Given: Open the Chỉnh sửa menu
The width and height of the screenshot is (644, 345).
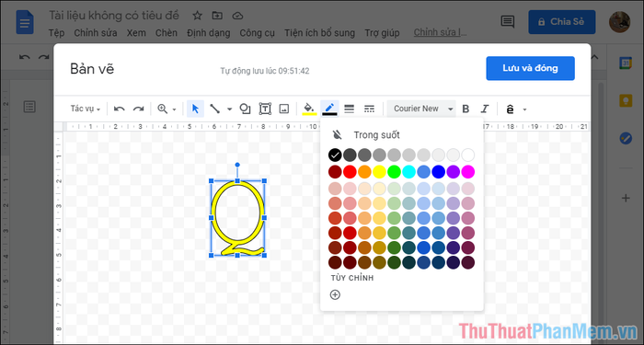Looking at the screenshot, I should tap(96, 33).
